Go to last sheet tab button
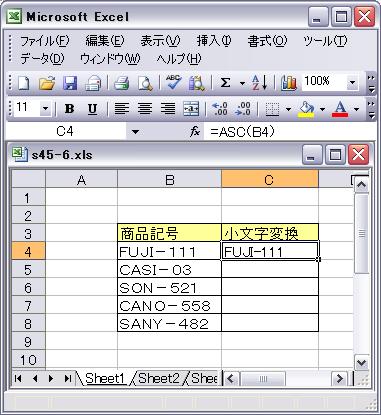 click(68, 379)
